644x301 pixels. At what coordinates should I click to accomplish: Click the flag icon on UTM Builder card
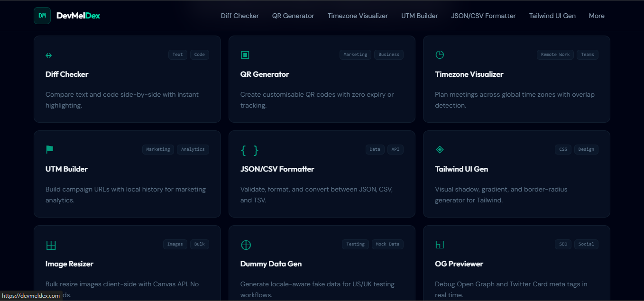coord(49,149)
